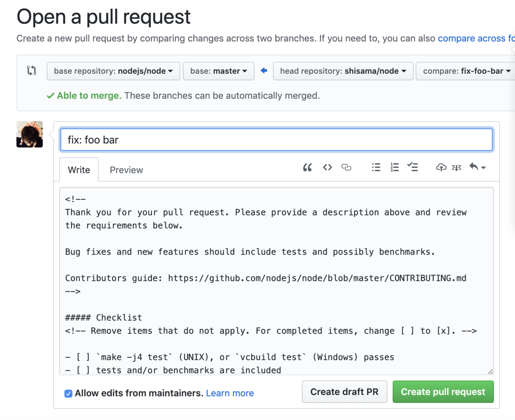Open the saved replies arrow dropdown

477,167
